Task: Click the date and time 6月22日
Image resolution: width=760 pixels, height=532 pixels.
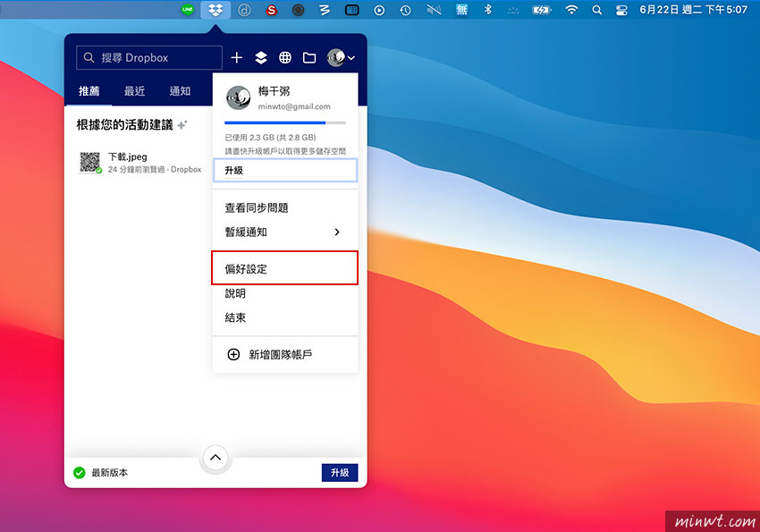Action: click(x=693, y=10)
